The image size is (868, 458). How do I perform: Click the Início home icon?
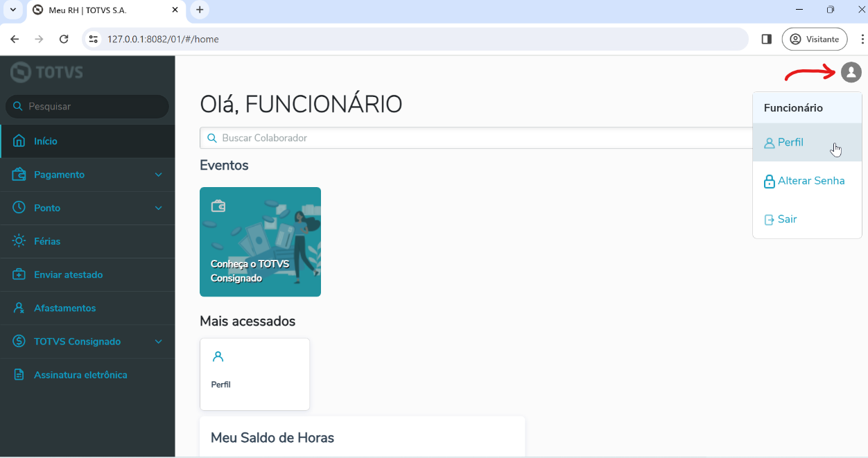tap(19, 141)
